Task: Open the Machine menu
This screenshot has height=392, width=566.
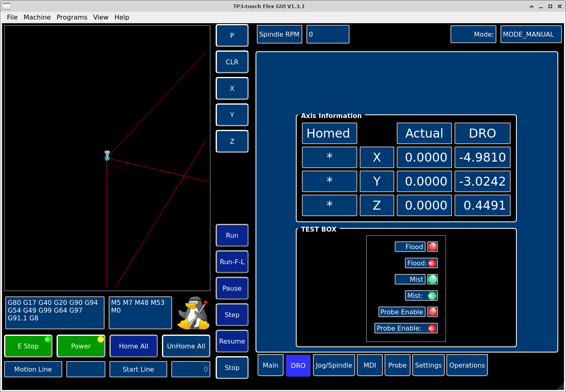Action: 37,17
